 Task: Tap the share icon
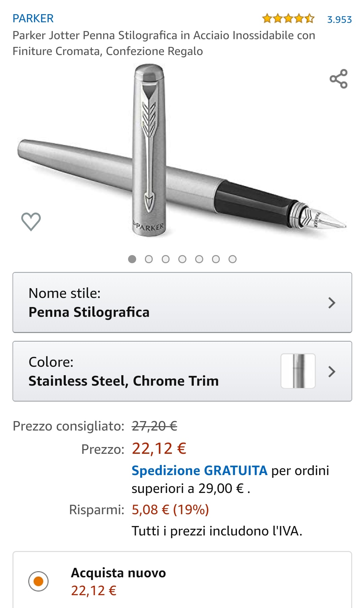338,79
